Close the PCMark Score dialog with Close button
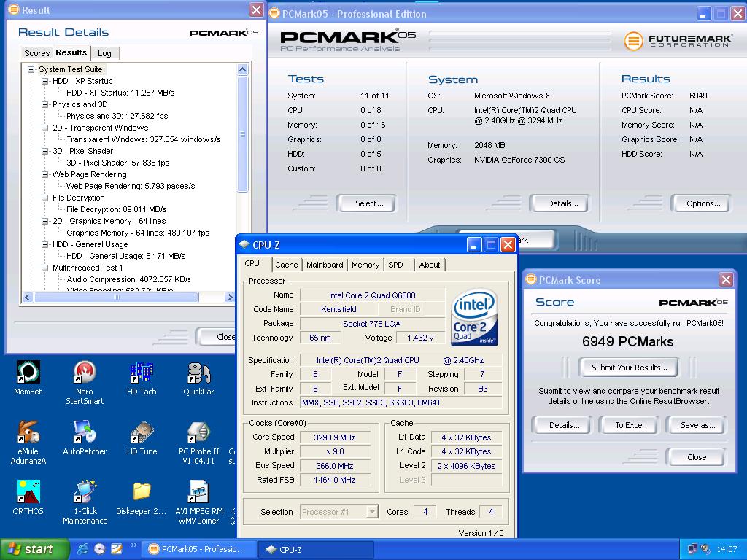The width and height of the screenshot is (747, 560). point(697,457)
